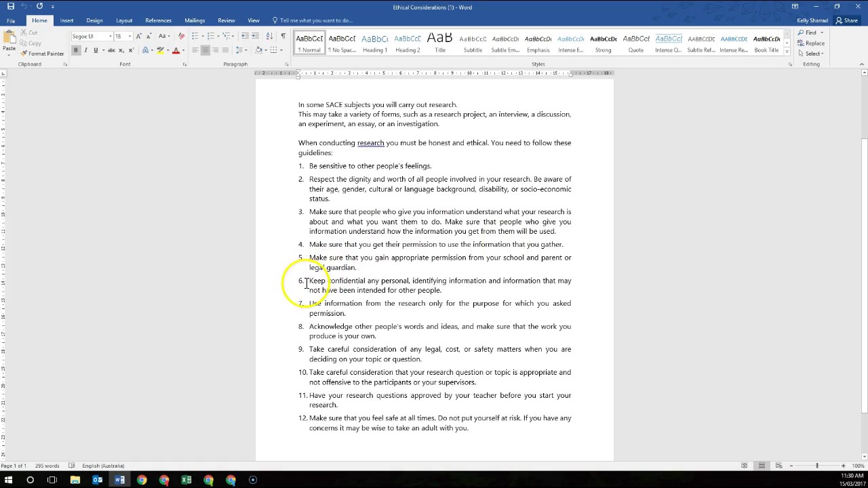Viewport: 868px width, 488px height.
Task: Toggle align right
Action: click(x=216, y=50)
